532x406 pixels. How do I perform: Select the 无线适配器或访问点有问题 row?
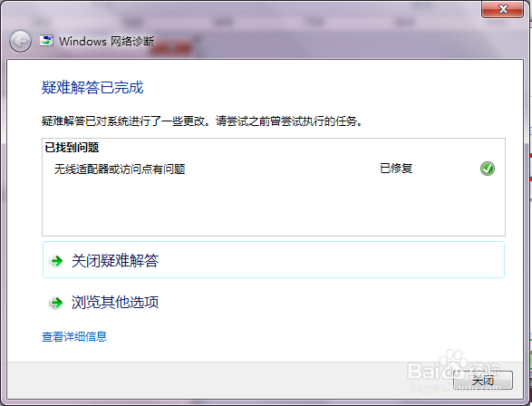click(274, 169)
